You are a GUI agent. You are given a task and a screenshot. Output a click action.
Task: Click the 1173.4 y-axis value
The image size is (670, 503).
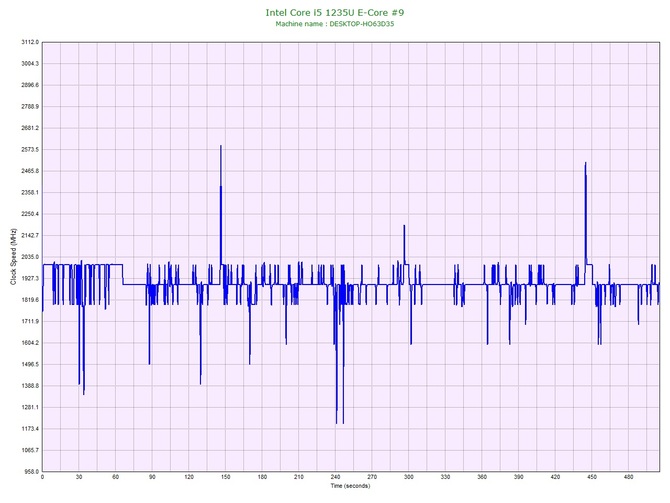30,429
